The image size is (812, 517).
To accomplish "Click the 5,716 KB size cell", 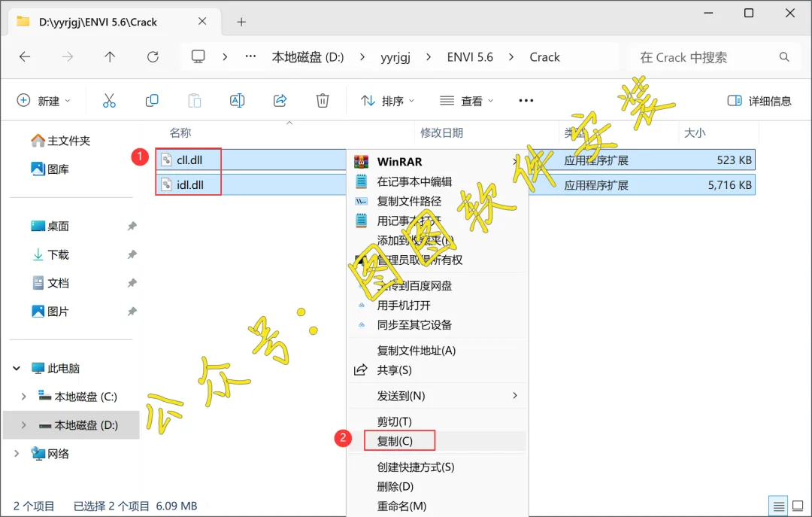I will [x=729, y=185].
